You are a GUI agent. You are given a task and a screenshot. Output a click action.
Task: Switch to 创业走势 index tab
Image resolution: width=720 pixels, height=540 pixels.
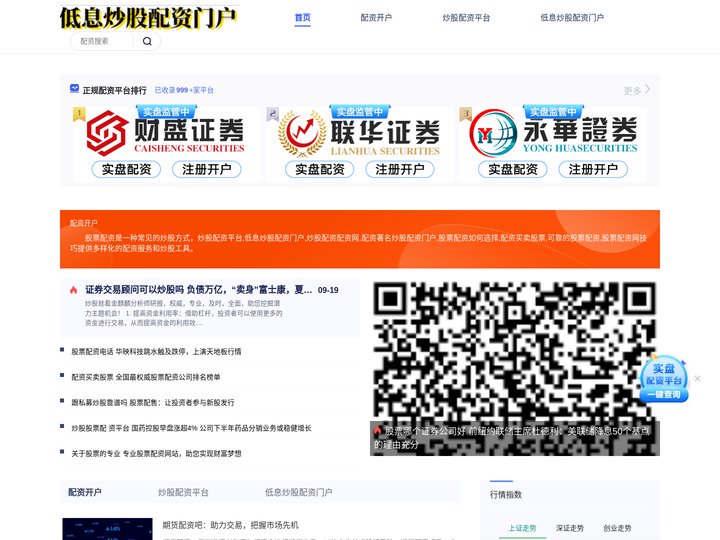pyautogui.click(x=617, y=528)
